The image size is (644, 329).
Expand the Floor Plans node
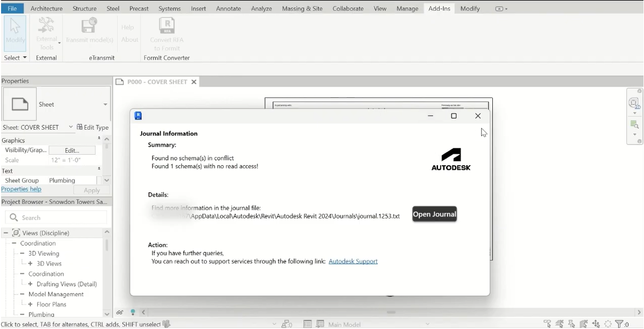tap(30, 305)
